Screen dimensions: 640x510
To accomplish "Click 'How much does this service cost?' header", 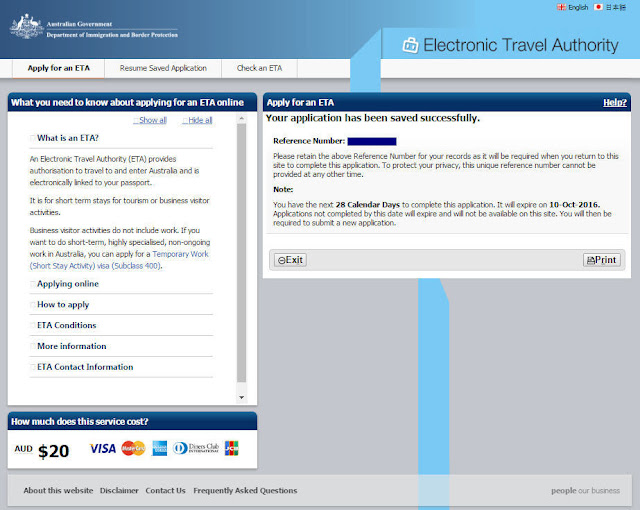I will [x=80, y=421].
